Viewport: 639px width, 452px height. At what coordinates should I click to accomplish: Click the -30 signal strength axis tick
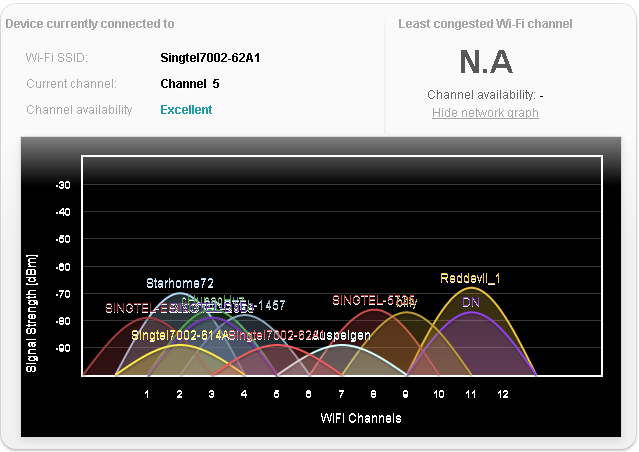point(63,185)
